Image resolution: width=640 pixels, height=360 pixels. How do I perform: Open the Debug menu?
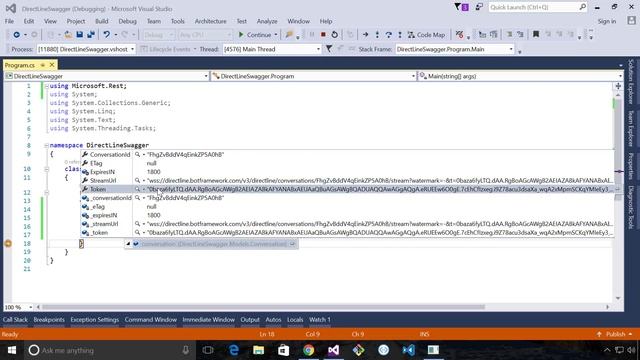click(x=127, y=21)
